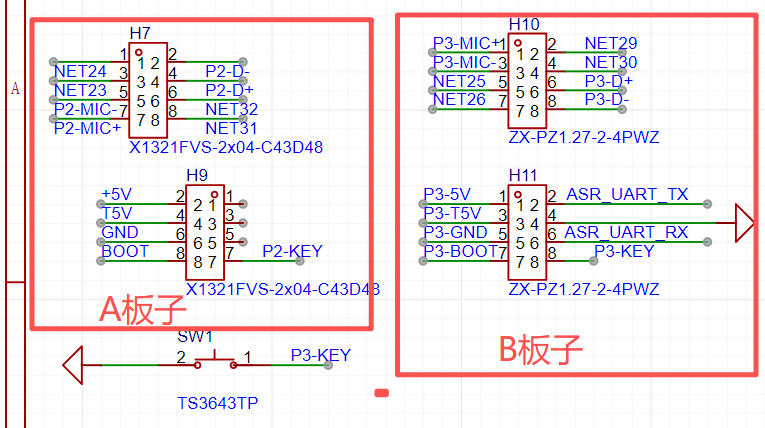The width and height of the screenshot is (765, 428).
Task: Select the NET24 net label
Action: tap(80, 71)
